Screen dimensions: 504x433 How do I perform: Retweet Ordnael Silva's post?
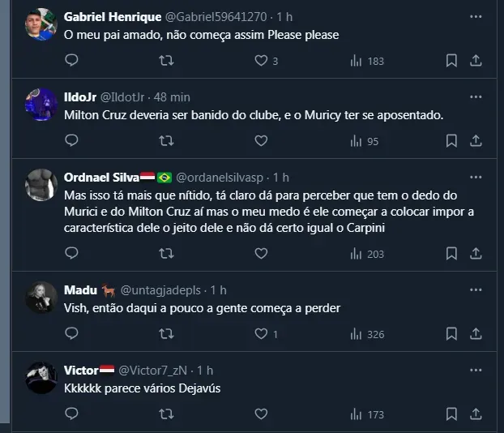[x=166, y=254]
